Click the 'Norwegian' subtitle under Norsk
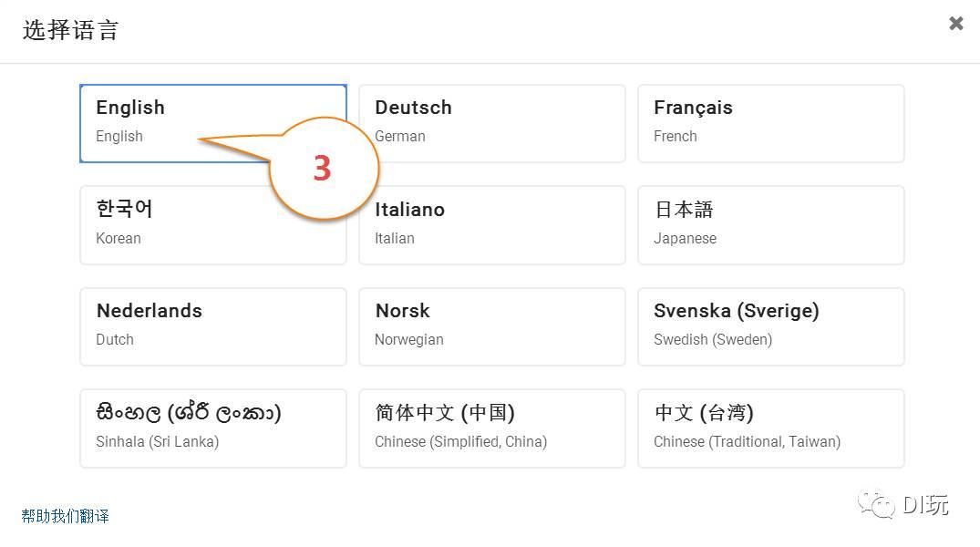The height and width of the screenshot is (547, 980). pos(408,339)
